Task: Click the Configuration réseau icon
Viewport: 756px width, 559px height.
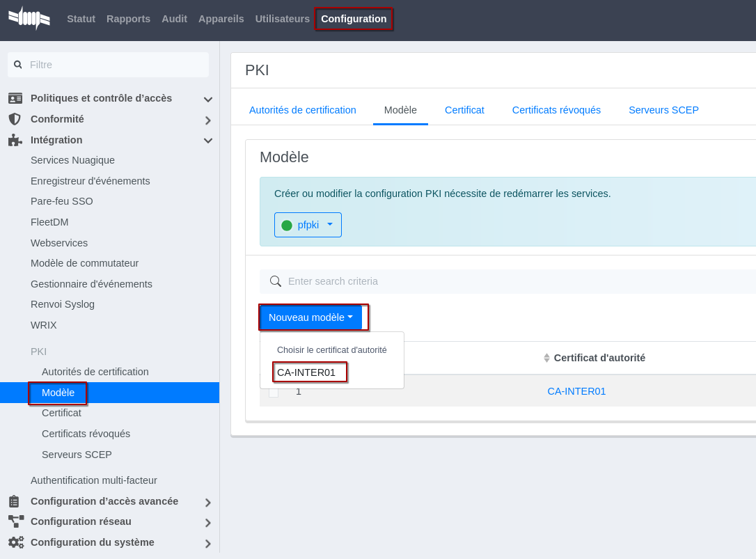Action: [x=15, y=521]
